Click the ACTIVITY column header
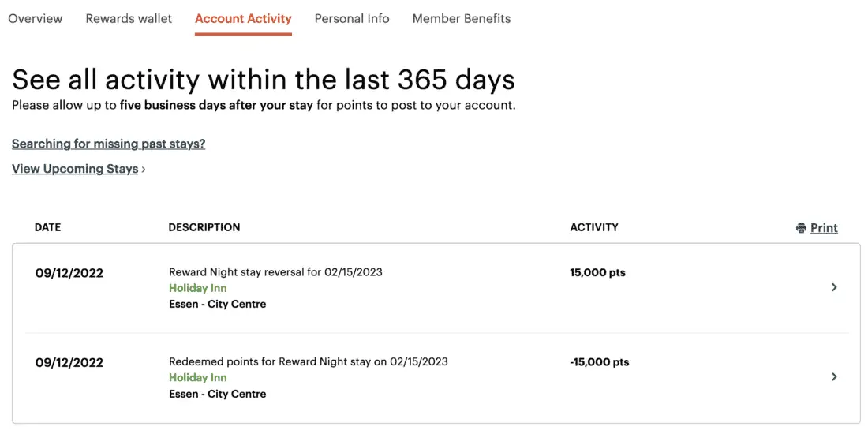The width and height of the screenshot is (868, 434). point(594,227)
